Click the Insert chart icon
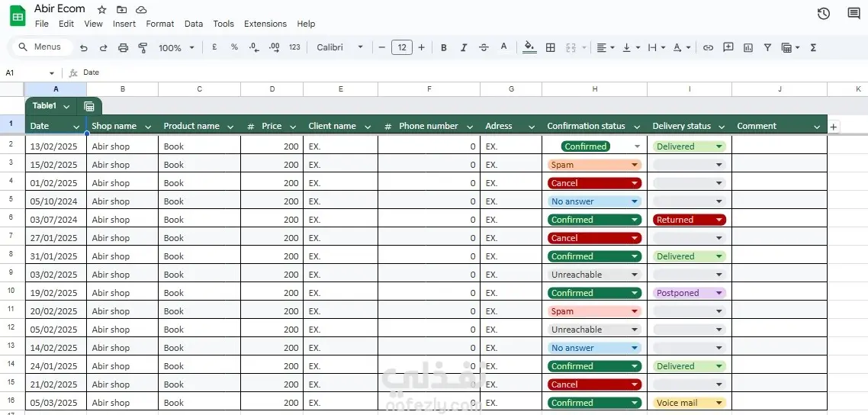Image resolution: width=868 pixels, height=415 pixels. [748, 47]
